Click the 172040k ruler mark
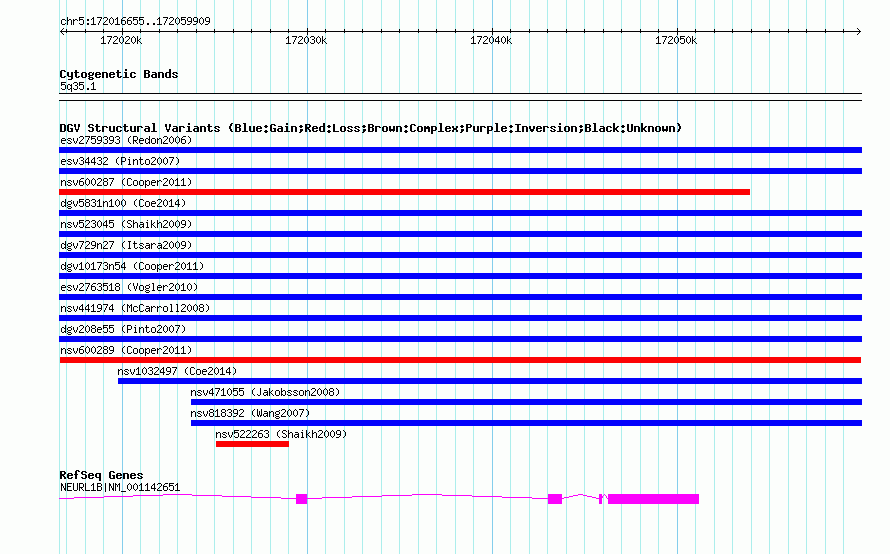 [491, 40]
